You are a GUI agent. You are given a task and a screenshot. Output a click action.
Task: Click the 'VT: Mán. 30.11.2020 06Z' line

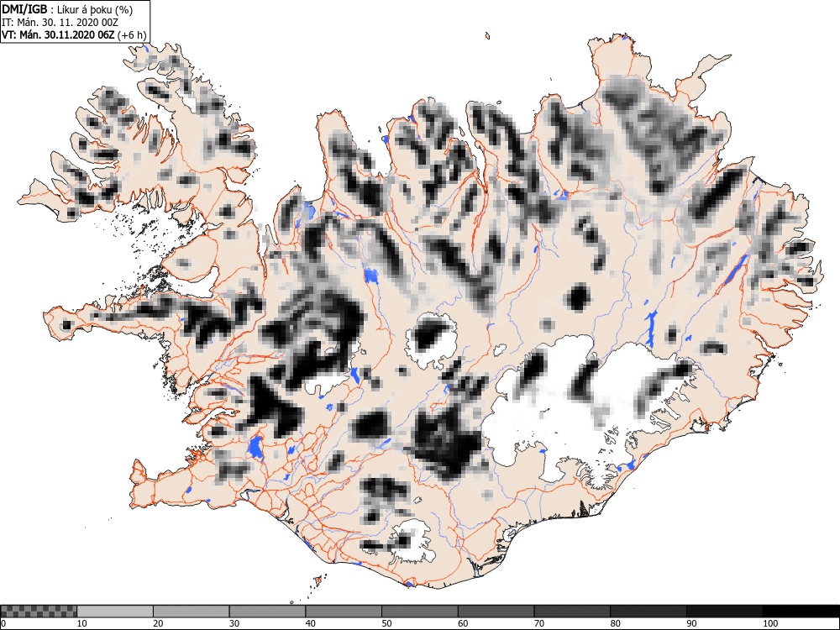click(58, 35)
